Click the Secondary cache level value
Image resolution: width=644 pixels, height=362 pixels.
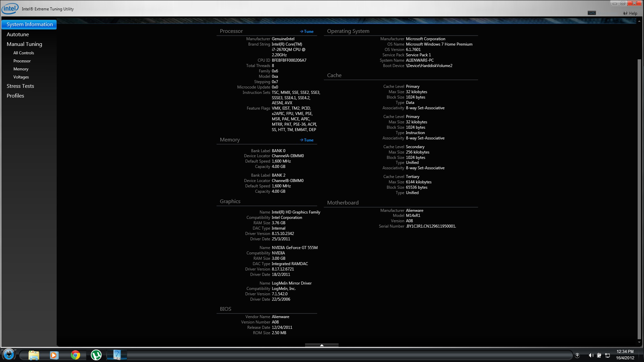pos(415,147)
